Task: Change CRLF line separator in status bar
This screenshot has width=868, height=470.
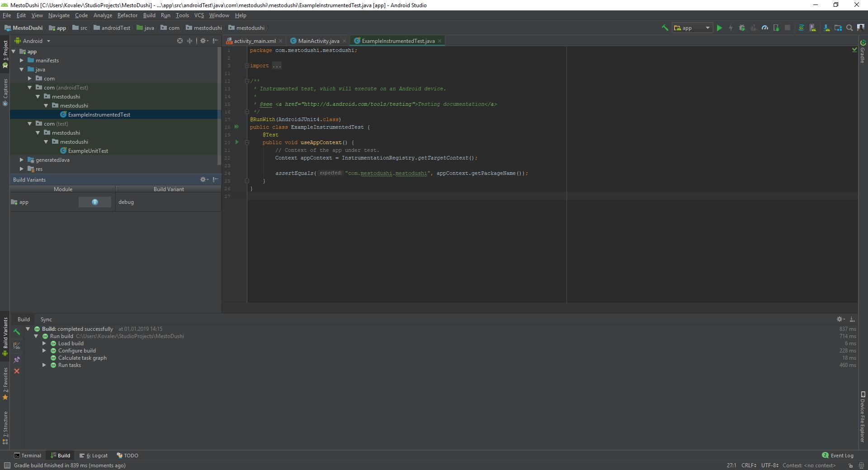Action: [749, 465]
